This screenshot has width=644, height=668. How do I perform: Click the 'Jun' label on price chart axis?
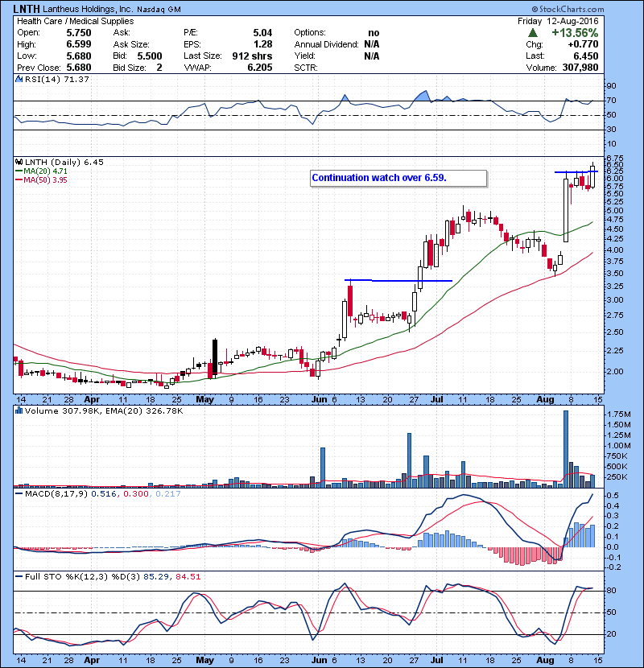320,400
